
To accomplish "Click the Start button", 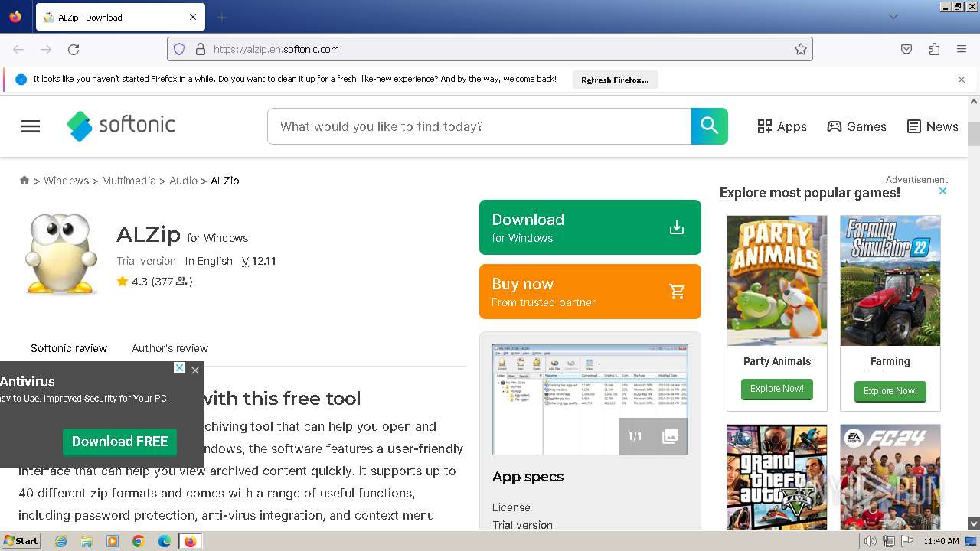I will coord(21,541).
